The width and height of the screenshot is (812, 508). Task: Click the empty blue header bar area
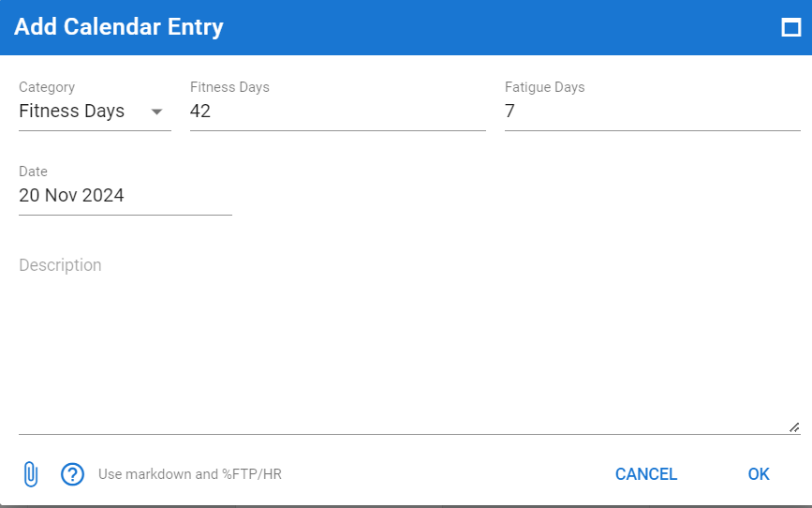[x=497, y=27]
